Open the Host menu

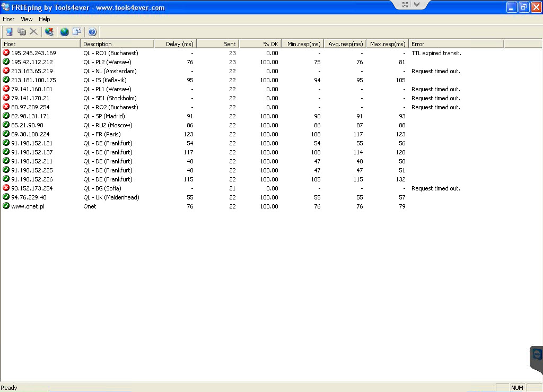pyautogui.click(x=8, y=19)
